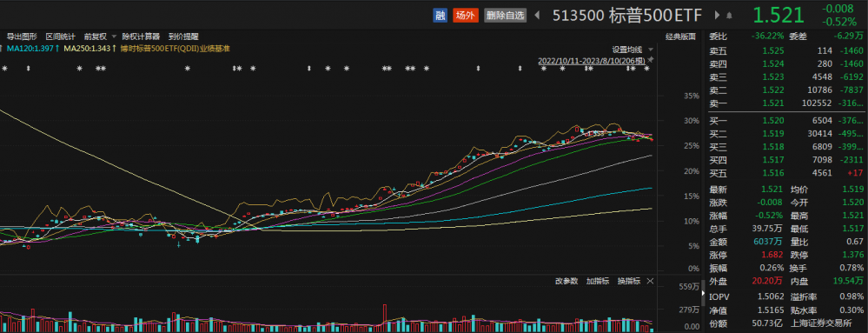This screenshot has width=868, height=333.
Task: Click the 卖二 price 1.522
Action: click(x=772, y=90)
